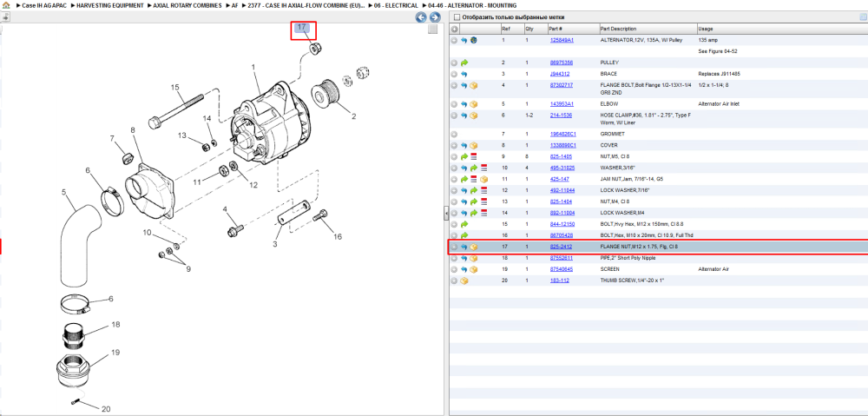868x416 pixels.
Task: Click the green arrow icon in BOLT,Hvy Hex row
Action: [x=464, y=224]
